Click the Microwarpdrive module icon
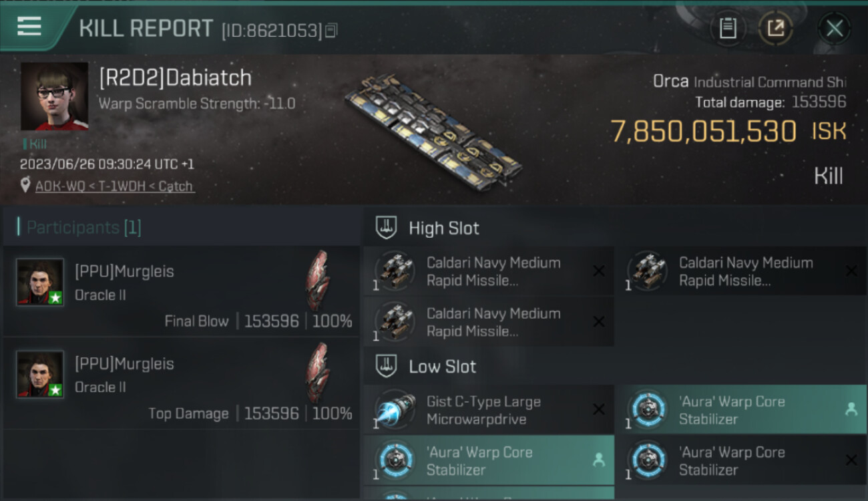Viewport: 868px width, 501px height. tap(395, 409)
